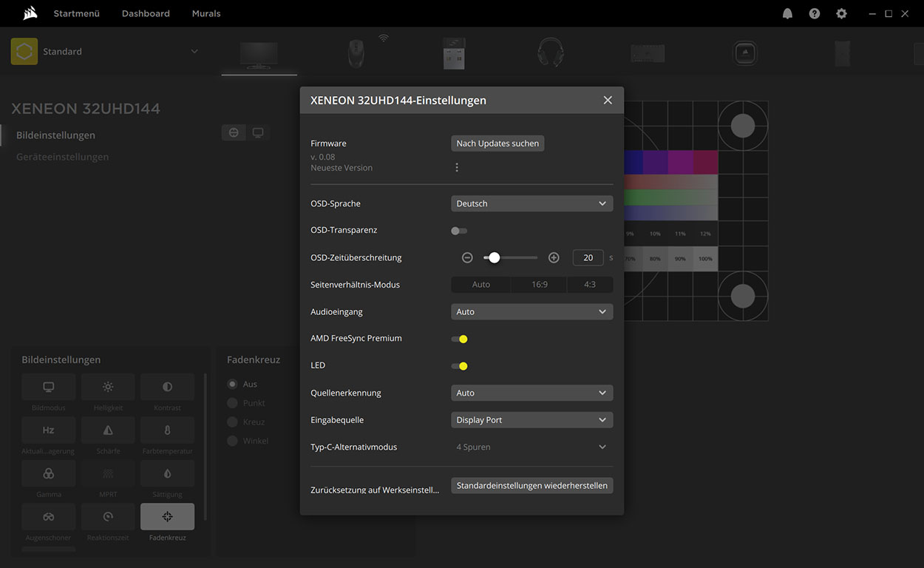Open the OSD-Sprache dropdown
The height and width of the screenshot is (568, 924).
531,203
